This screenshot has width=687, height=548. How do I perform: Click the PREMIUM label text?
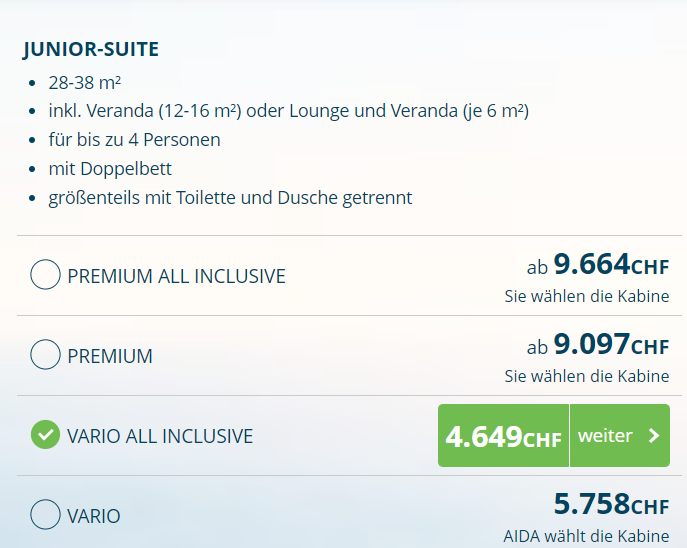click(110, 356)
